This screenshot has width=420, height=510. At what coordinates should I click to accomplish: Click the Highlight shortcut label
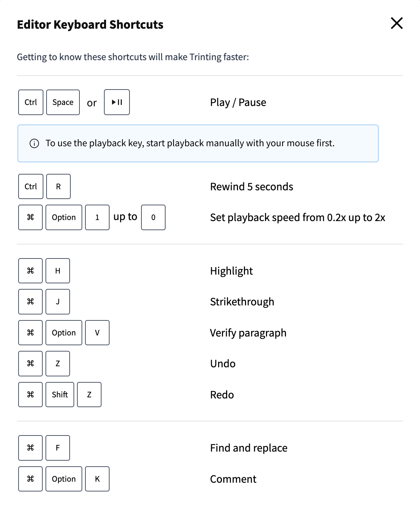[231, 270]
